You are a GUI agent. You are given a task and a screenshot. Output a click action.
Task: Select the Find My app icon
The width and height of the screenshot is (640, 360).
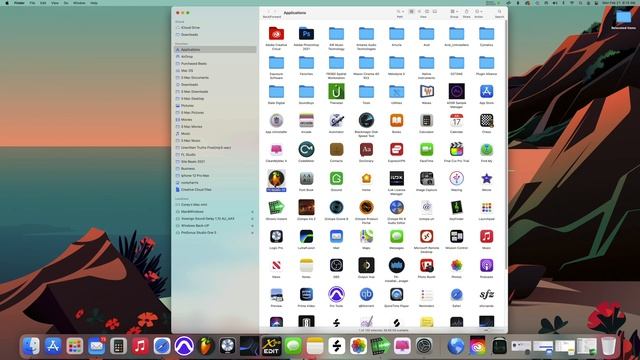pos(487,149)
